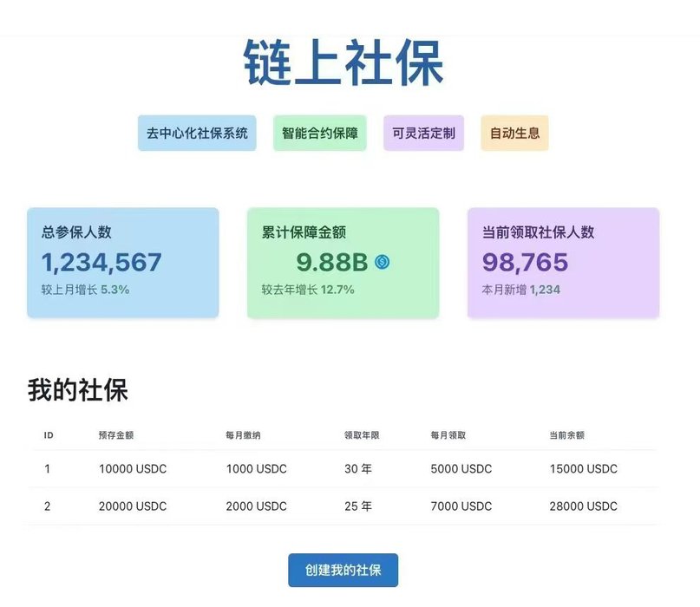Open the 总参保人数 statistics card

click(x=122, y=262)
